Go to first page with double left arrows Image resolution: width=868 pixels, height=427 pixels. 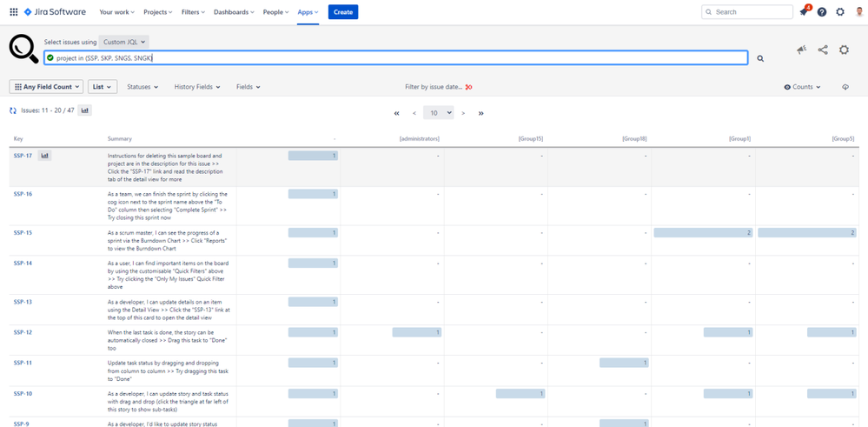[396, 113]
